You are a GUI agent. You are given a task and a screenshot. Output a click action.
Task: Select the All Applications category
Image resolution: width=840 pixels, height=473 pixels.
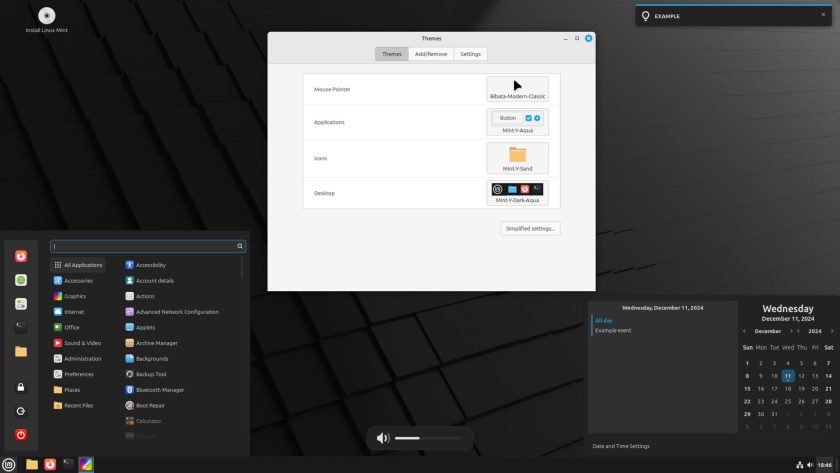coord(78,265)
